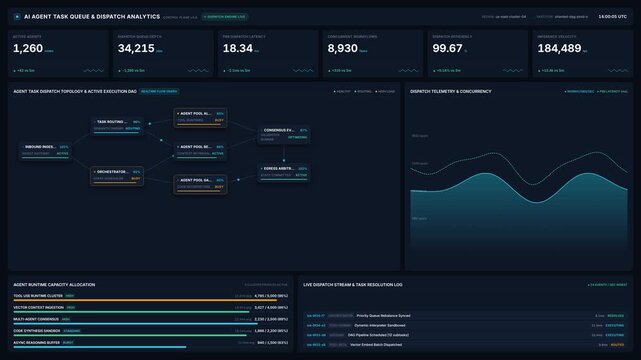Click Live Dispatch Stream & Task Resolution heading
641x360 pixels.
click(x=353, y=285)
